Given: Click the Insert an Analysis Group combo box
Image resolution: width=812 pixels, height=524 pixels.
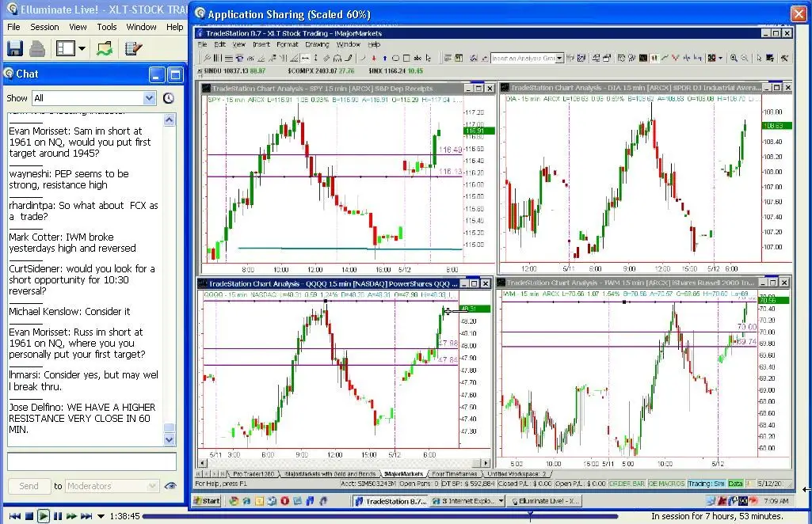Looking at the screenshot, I should [527, 59].
